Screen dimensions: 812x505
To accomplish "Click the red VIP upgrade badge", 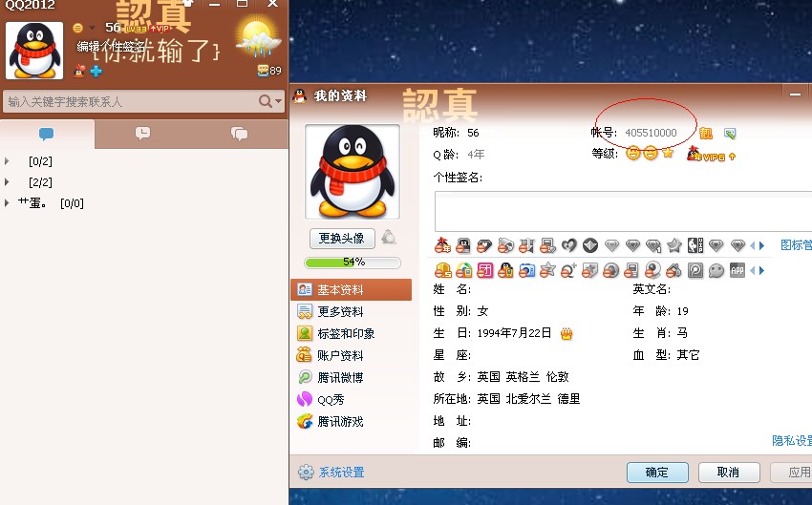I will [x=160, y=29].
